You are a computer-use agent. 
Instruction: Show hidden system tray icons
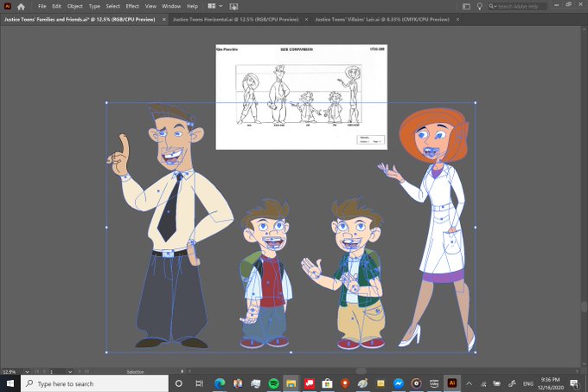click(470, 383)
